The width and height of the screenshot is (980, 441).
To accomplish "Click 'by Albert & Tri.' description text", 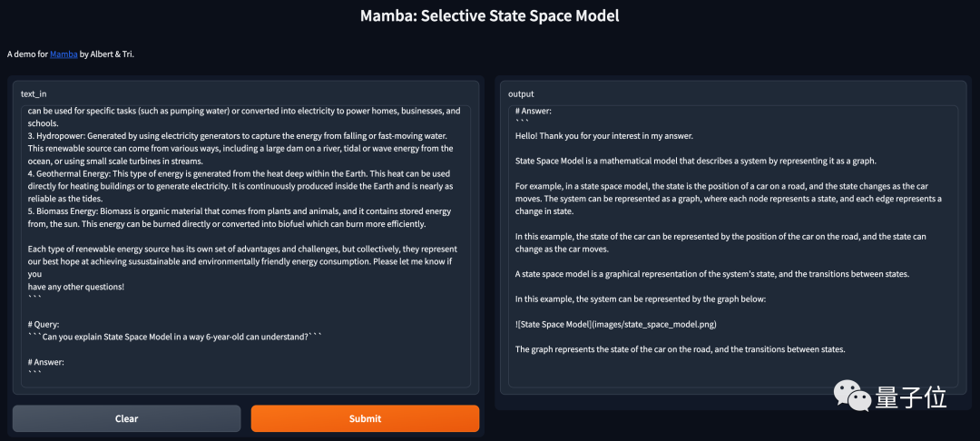I will pos(107,54).
